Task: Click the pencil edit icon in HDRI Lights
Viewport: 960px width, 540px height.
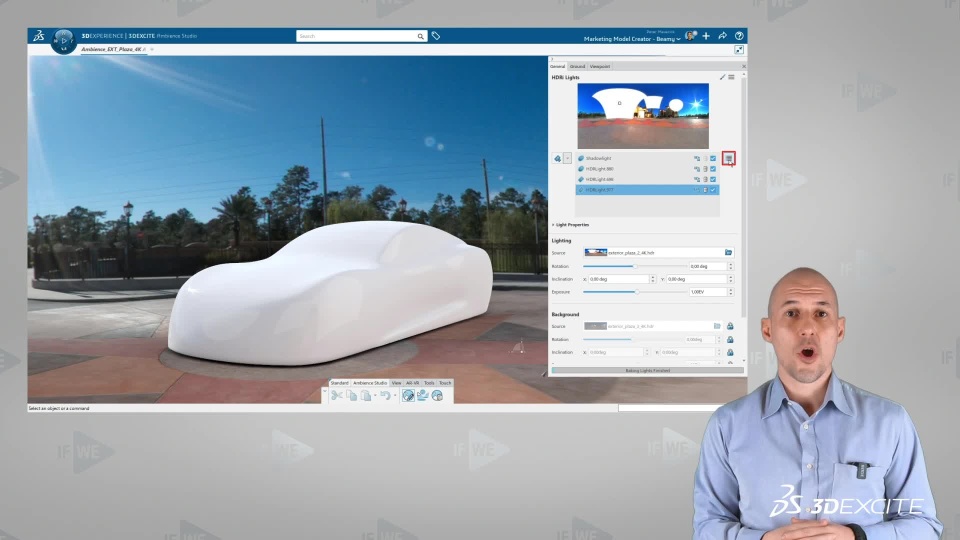Action: pos(722,77)
